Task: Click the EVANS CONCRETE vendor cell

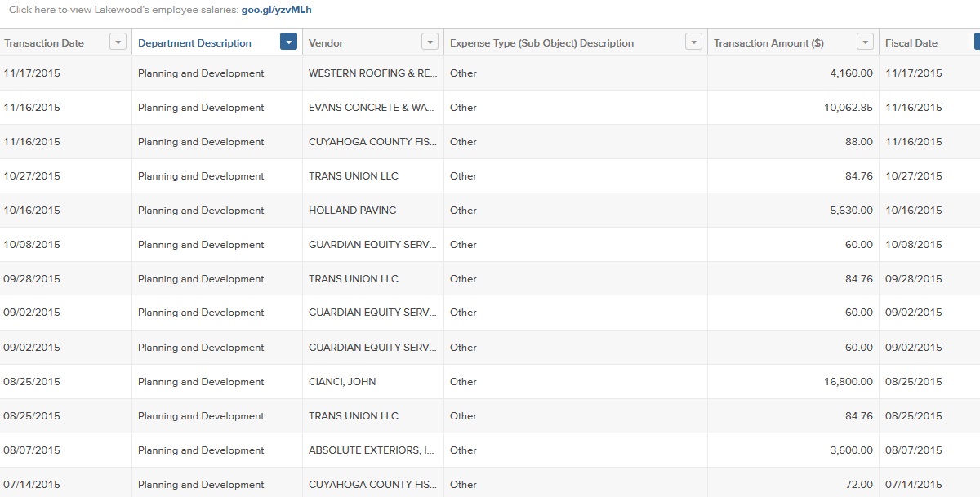Action: pyautogui.click(x=372, y=107)
